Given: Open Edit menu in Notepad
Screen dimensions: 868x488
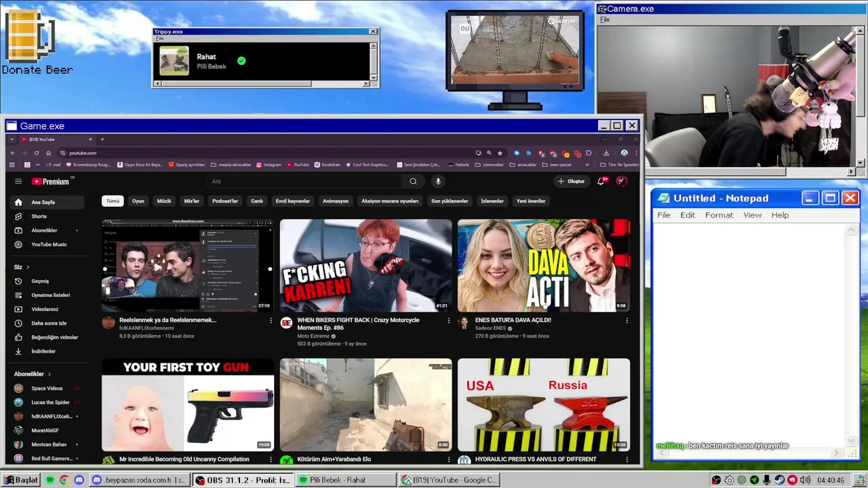Looking at the screenshot, I should click(688, 215).
